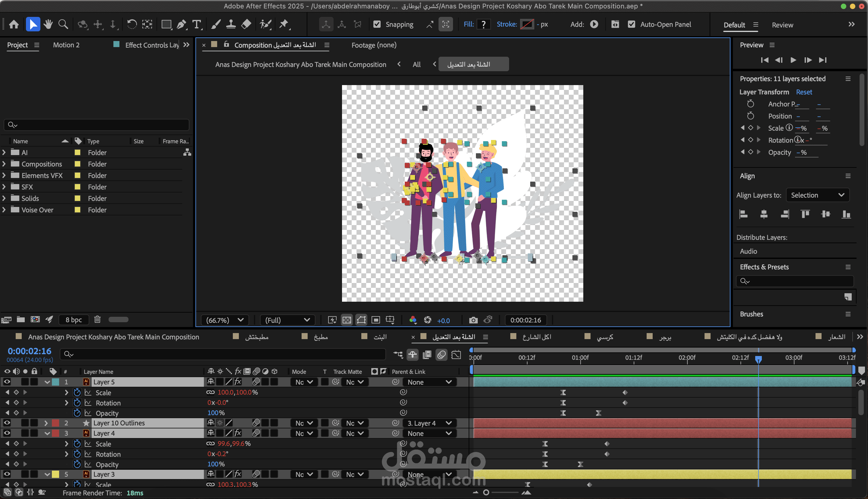
Task: Select the Puppet Pin tool
Action: [x=284, y=24]
